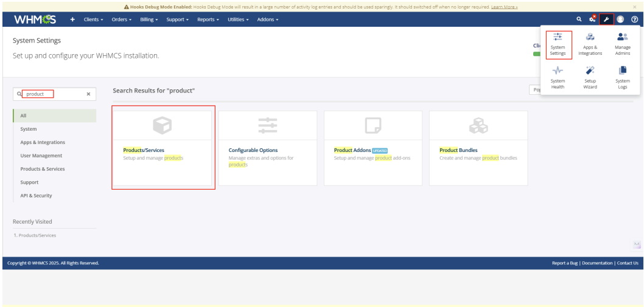The width and height of the screenshot is (644, 307).
Task: Open System Health from the wrench menu
Action: 558,78
